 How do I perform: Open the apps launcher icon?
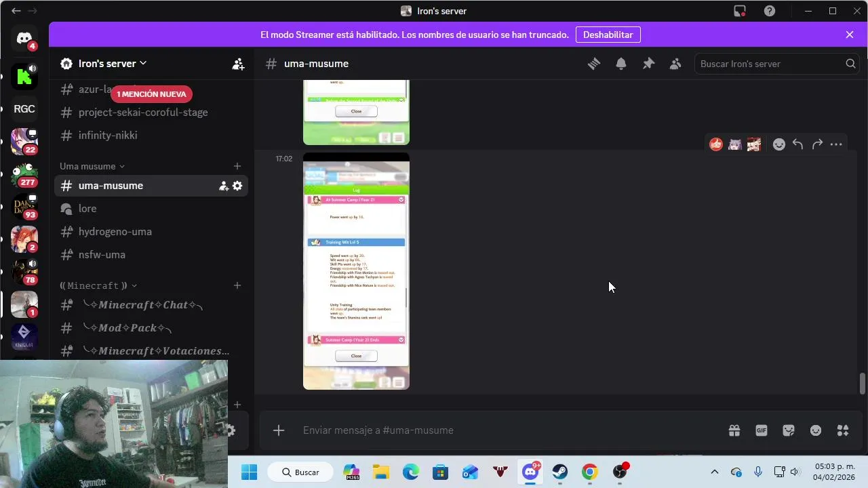pos(843,430)
